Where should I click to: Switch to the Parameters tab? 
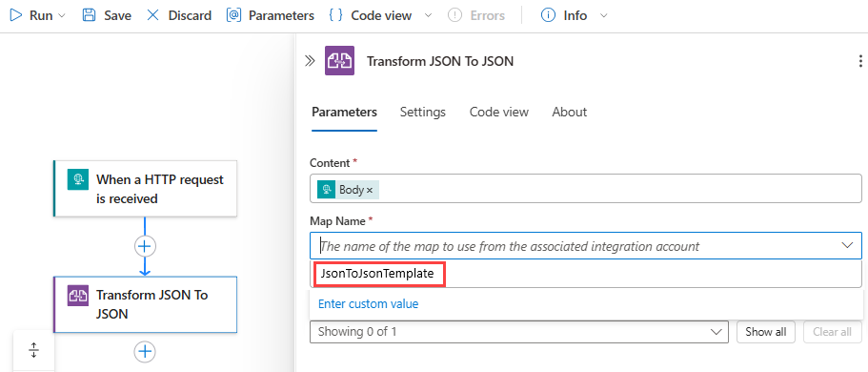tap(344, 112)
